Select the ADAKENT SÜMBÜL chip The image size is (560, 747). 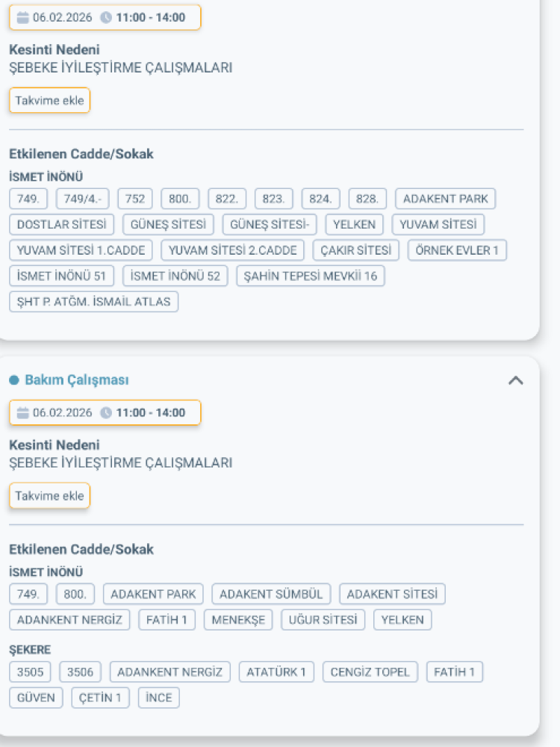click(270, 594)
